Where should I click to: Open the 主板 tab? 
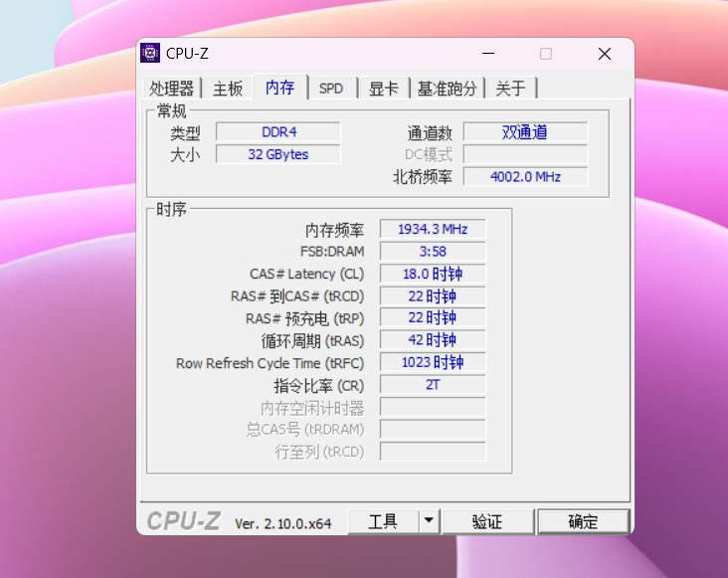[x=228, y=89]
